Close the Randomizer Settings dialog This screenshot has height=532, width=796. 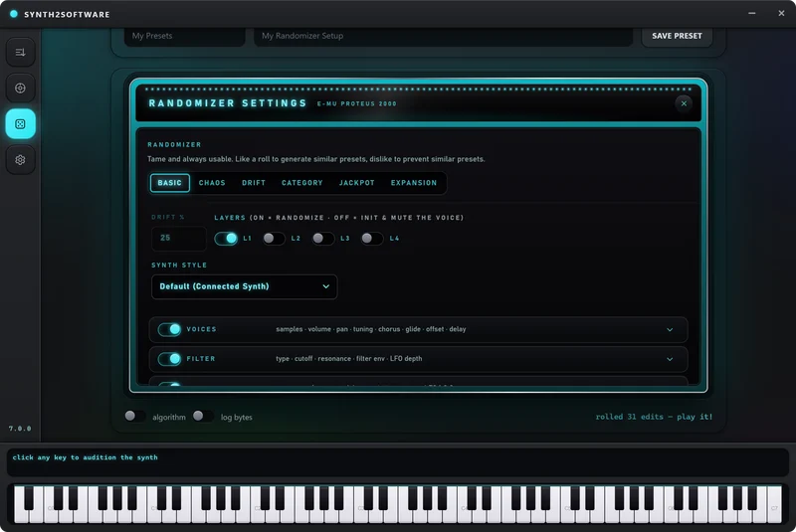[684, 103]
